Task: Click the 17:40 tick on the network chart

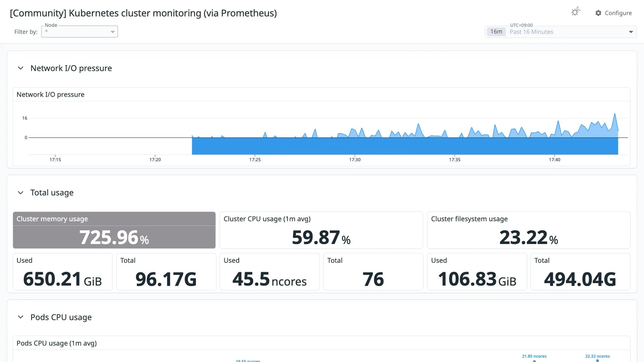Action: pos(554,160)
